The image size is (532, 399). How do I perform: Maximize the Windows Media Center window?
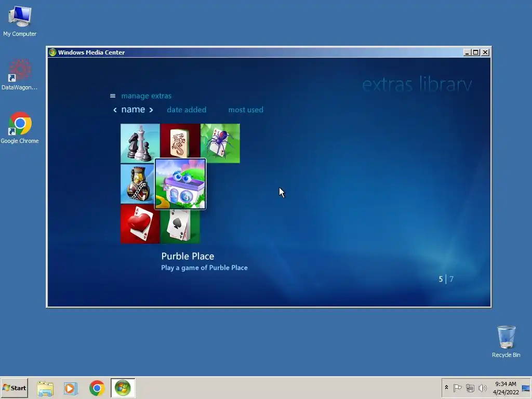[476, 52]
